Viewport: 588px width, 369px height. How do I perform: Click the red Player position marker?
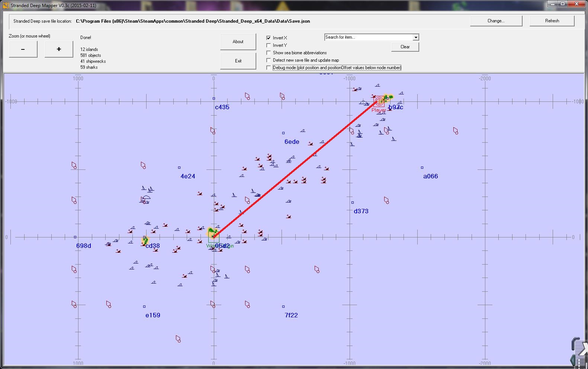click(379, 101)
